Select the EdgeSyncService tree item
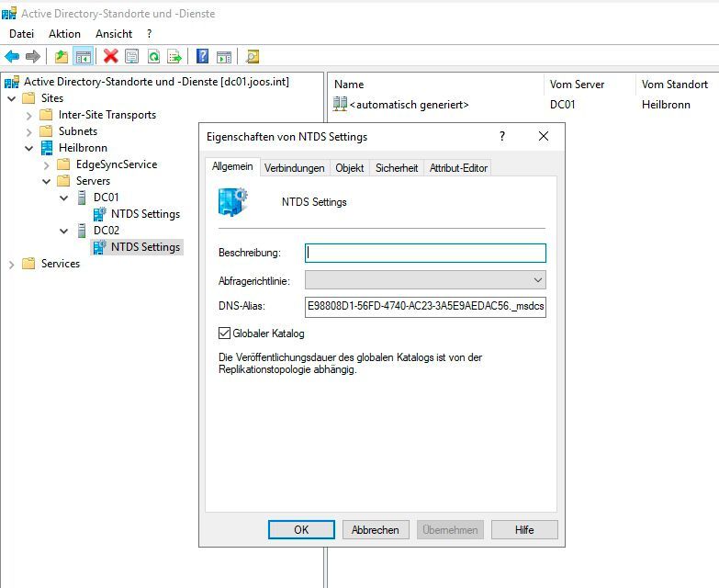Image resolution: width=719 pixels, height=588 pixels. click(117, 164)
